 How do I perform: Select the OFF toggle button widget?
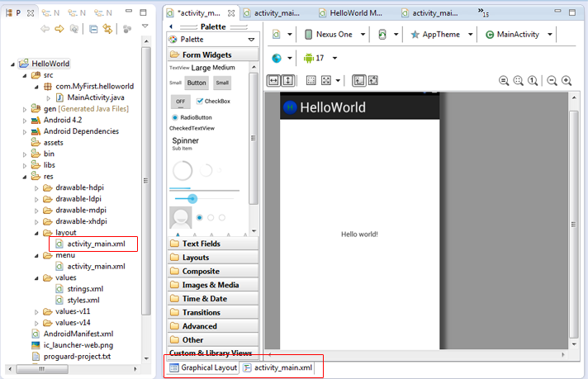click(x=181, y=102)
